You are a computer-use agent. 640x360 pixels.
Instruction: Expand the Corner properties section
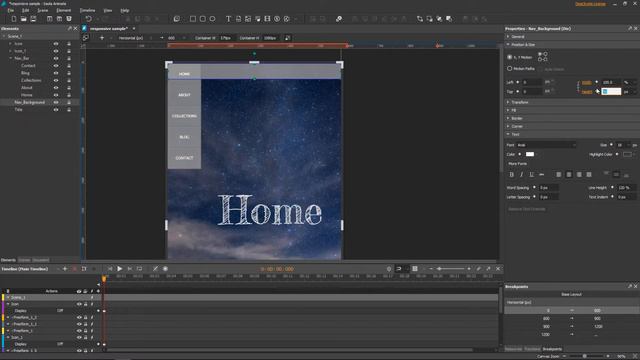click(x=508, y=127)
